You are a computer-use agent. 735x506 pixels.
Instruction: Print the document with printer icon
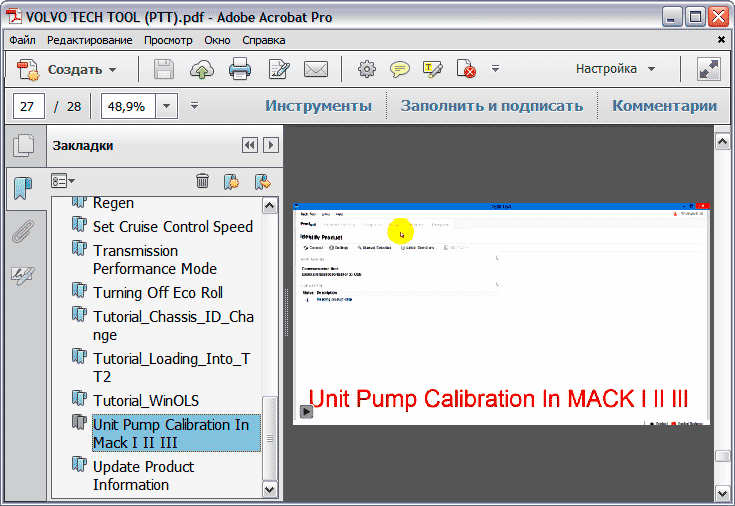click(240, 70)
